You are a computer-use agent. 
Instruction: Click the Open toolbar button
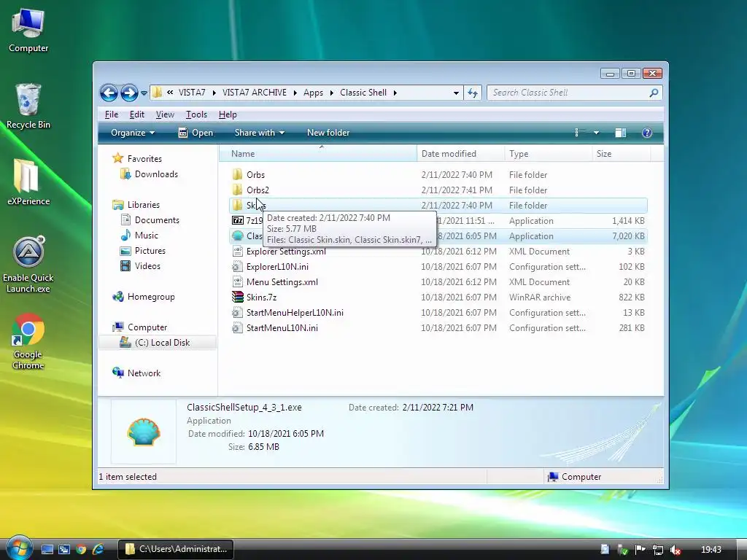click(196, 133)
